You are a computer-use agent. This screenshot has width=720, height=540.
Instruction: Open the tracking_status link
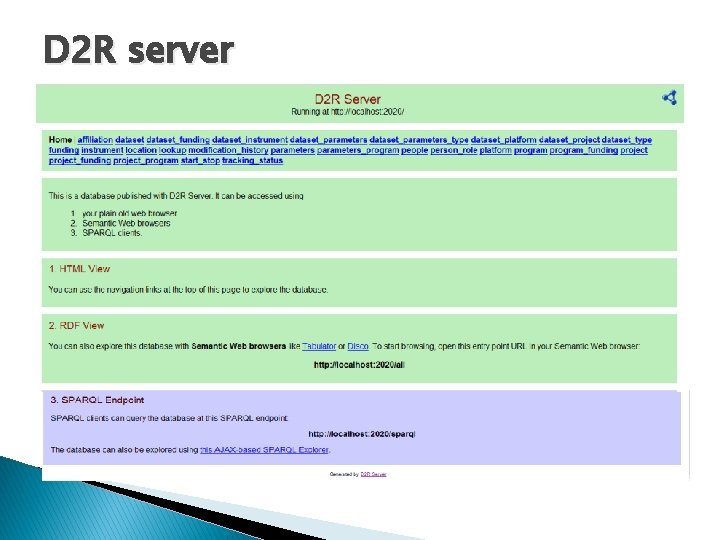(x=253, y=161)
